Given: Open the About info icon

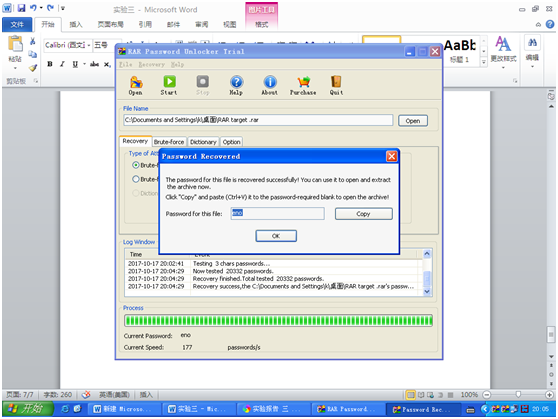Looking at the screenshot, I should [x=270, y=85].
